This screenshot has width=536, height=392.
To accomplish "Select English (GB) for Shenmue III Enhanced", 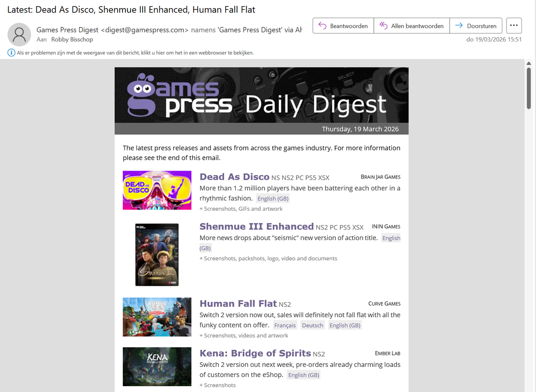I will tap(391, 238).
